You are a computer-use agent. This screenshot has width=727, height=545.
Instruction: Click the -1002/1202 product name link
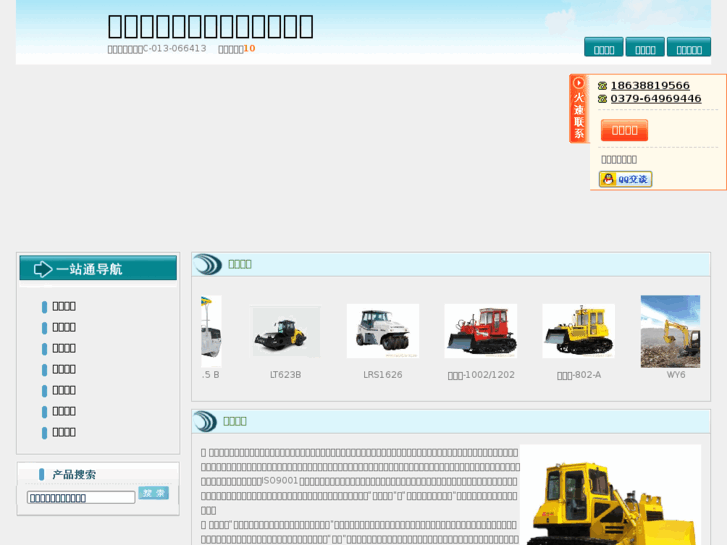[x=481, y=375]
